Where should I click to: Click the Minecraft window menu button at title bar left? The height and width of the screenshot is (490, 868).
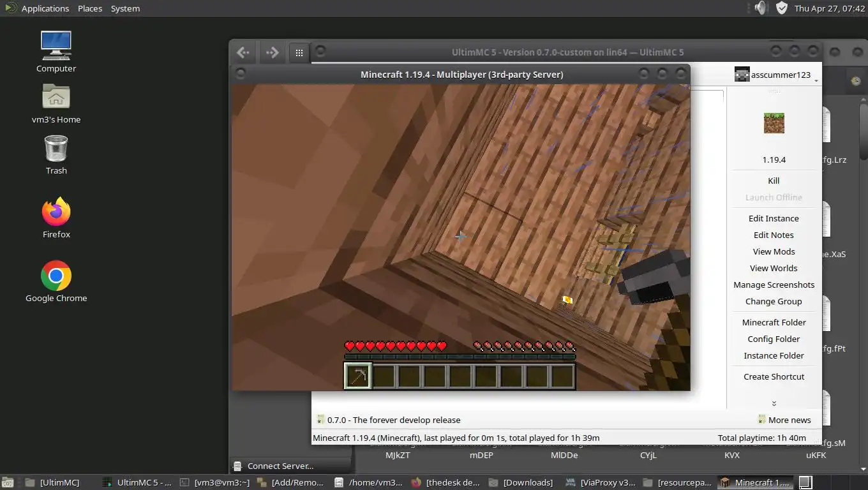tap(240, 74)
